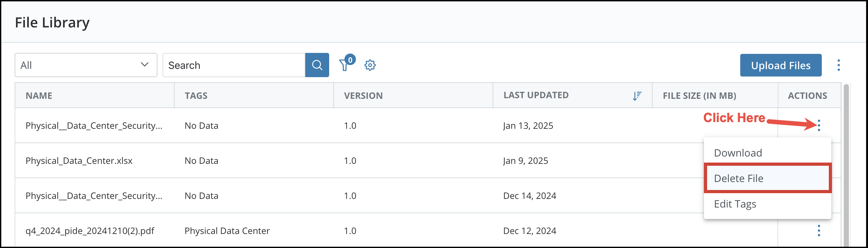Expand the All file-type dropdown
Viewport: 868px width, 248px height.
click(x=86, y=65)
